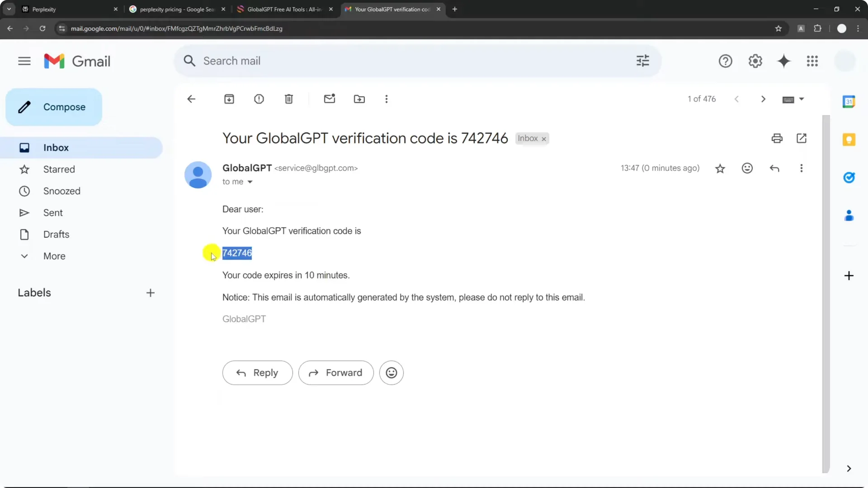Image resolution: width=868 pixels, height=488 pixels.
Task: Bookmark the page in the address bar
Action: 779,28
